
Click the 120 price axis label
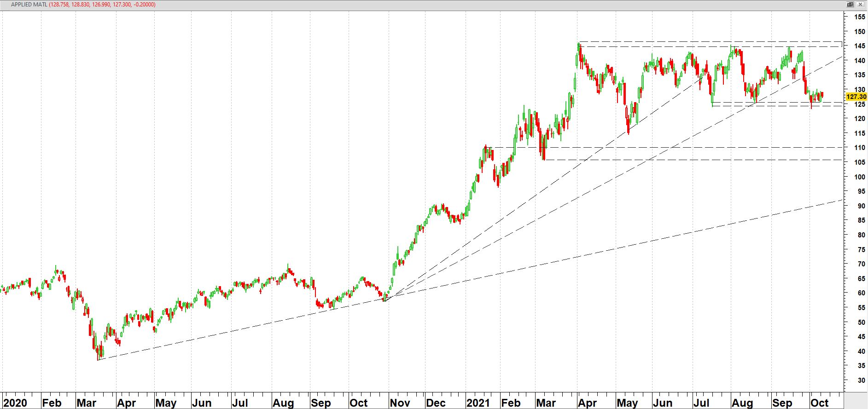[x=859, y=119]
